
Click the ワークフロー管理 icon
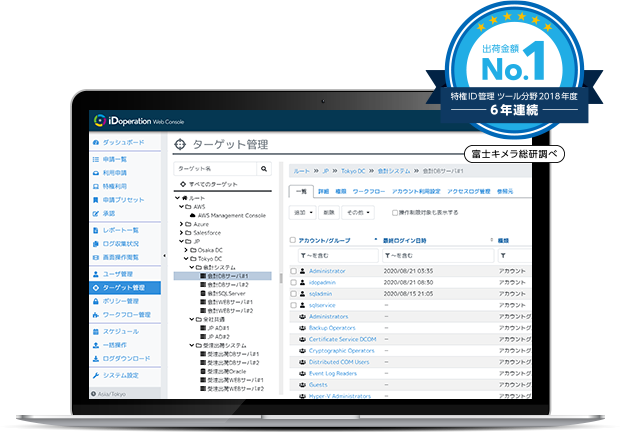(96, 315)
